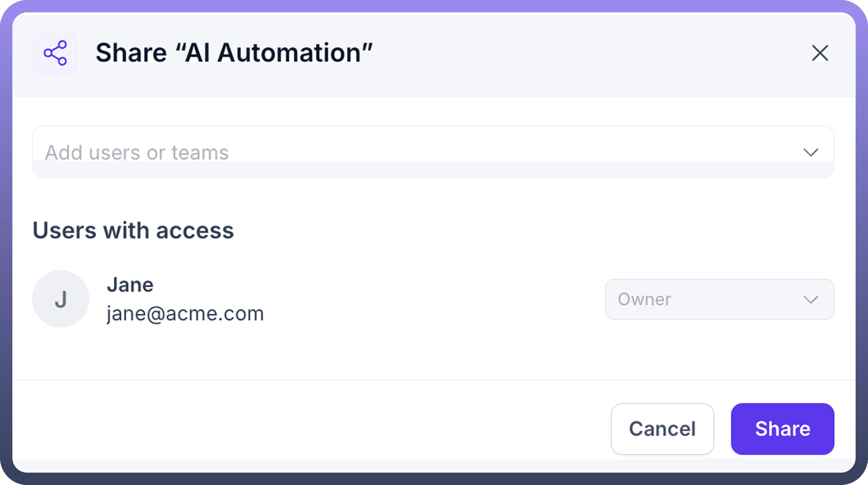This screenshot has width=868, height=485.
Task: Open the Owner role dropdown
Action: [x=720, y=299]
